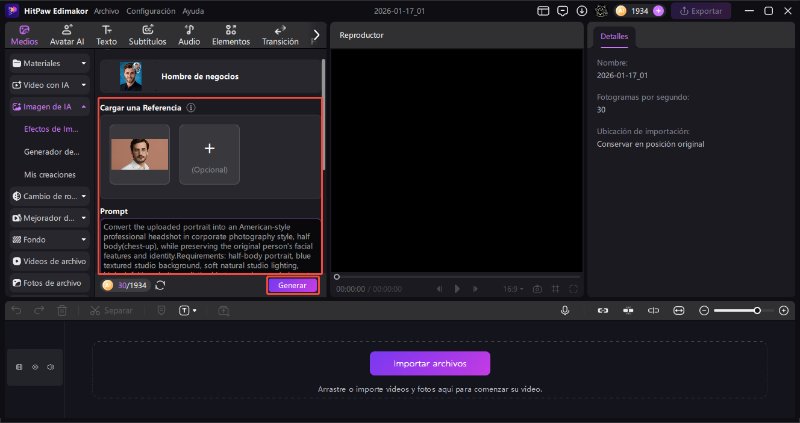Viewport: 800px width, 423px height.
Task: Open Fotos de archivo
Action: tap(49, 283)
